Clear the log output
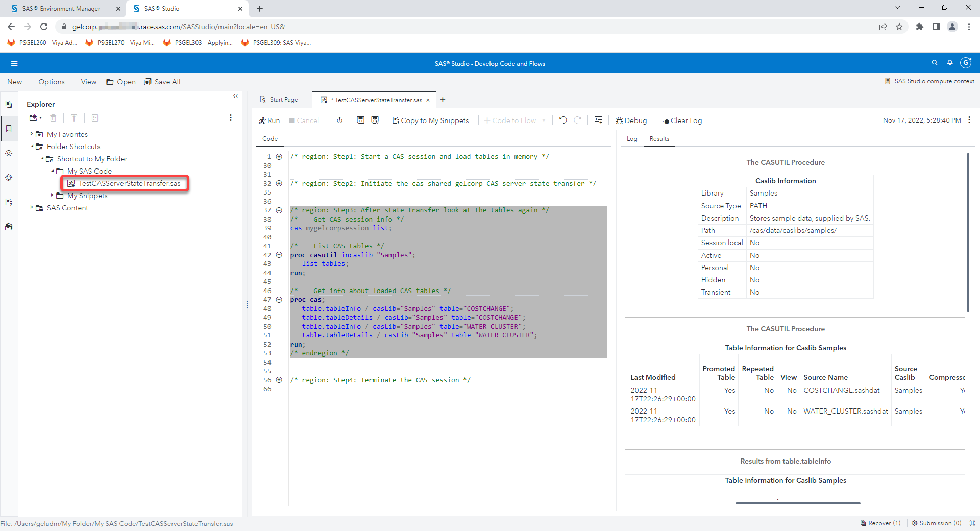The image size is (980, 531). click(682, 120)
